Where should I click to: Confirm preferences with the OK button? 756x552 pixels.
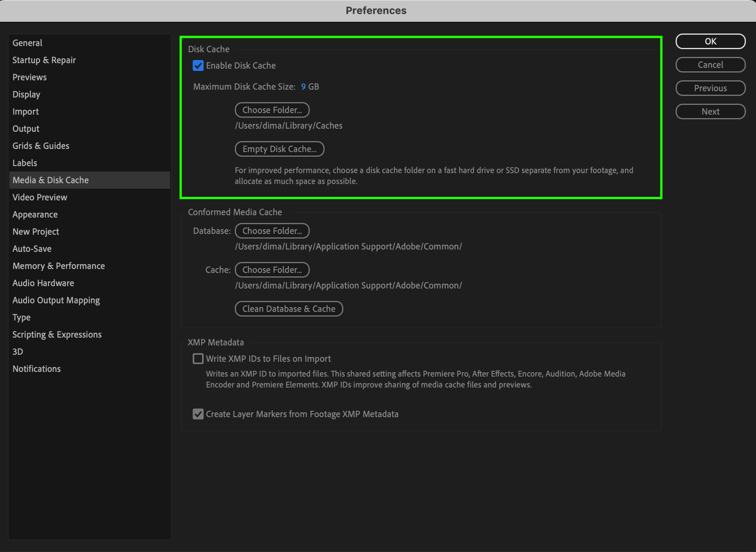(710, 41)
